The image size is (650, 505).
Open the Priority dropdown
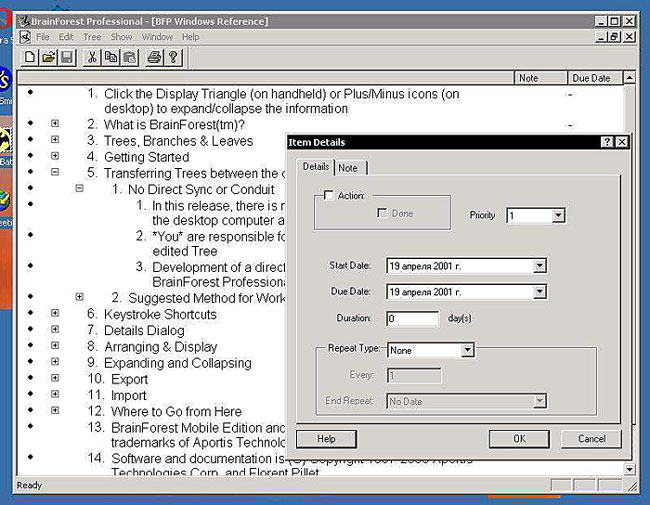558,215
